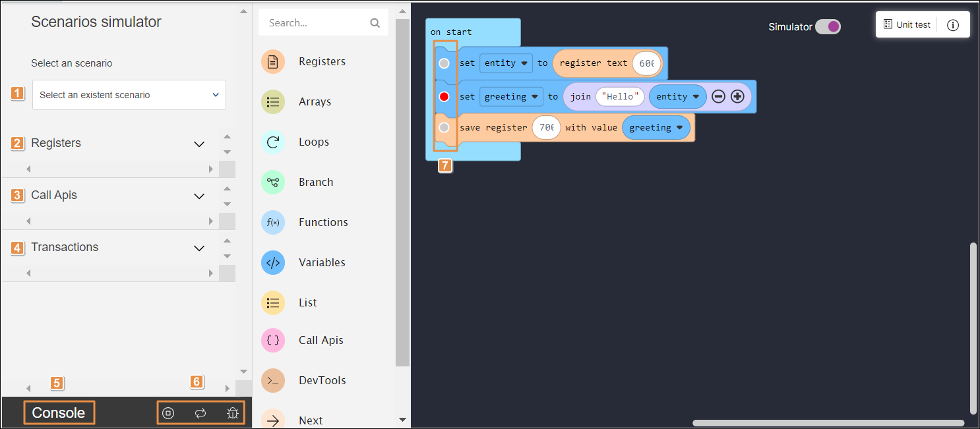This screenshot has width=980, height=429.
Task: Open the List block category icon
Action: click(x=273, y=302)
